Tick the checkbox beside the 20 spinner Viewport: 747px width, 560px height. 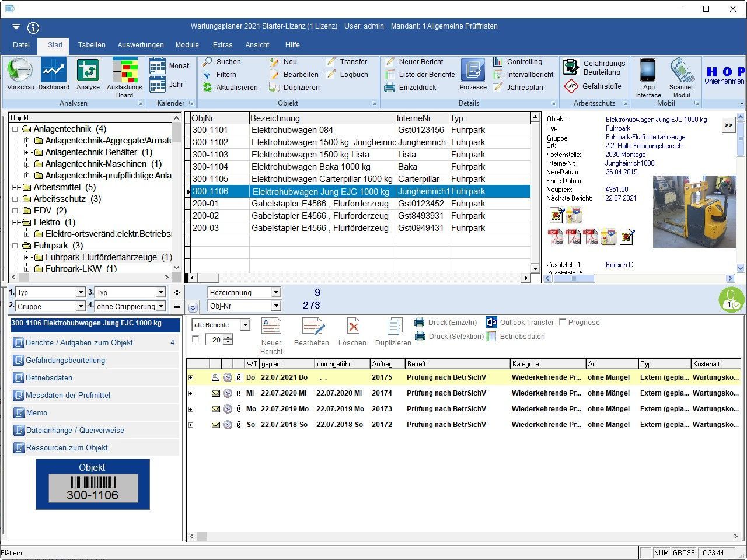196,339
